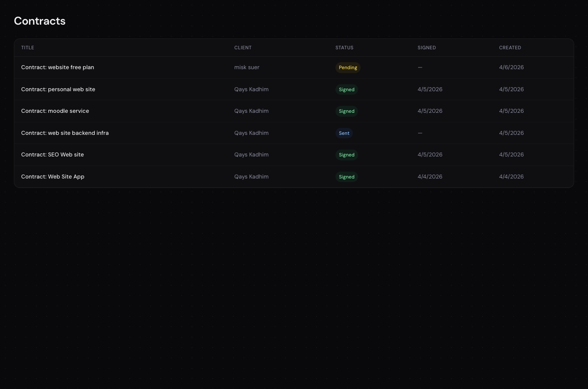The height and width of the screenshot is (389, 588).
Task: Click the 4/4/2026 signed date
Action: click(x=430, y=176)
